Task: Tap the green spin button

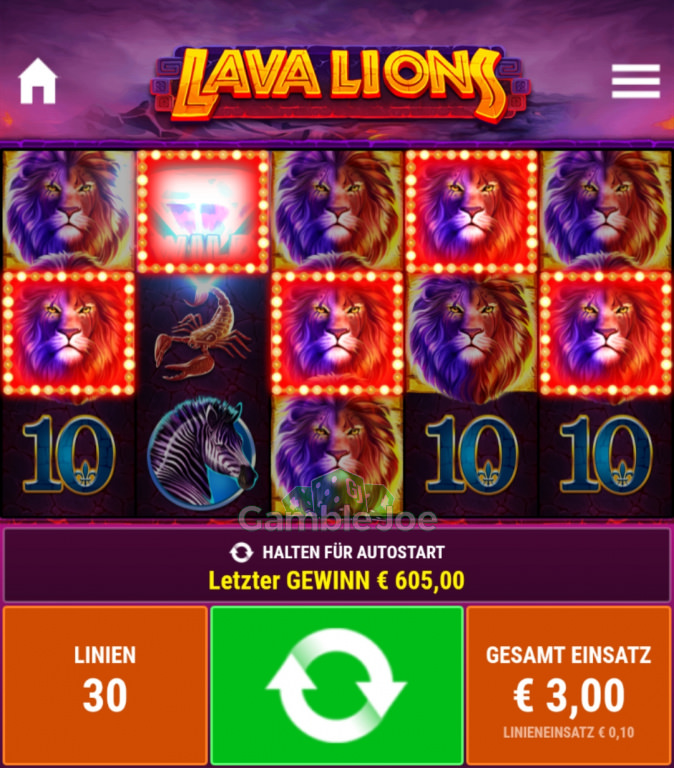Action: coord(337,684)
